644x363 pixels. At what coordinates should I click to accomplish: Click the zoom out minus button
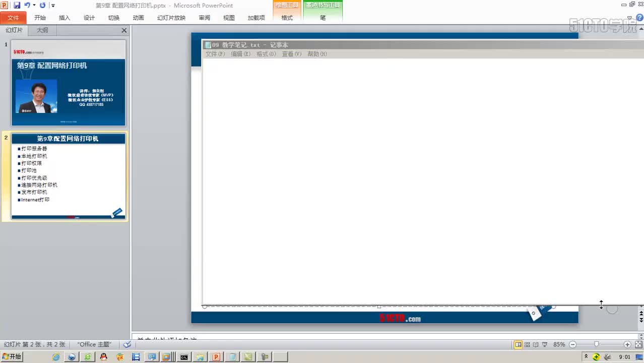click(x=572, y=344)
